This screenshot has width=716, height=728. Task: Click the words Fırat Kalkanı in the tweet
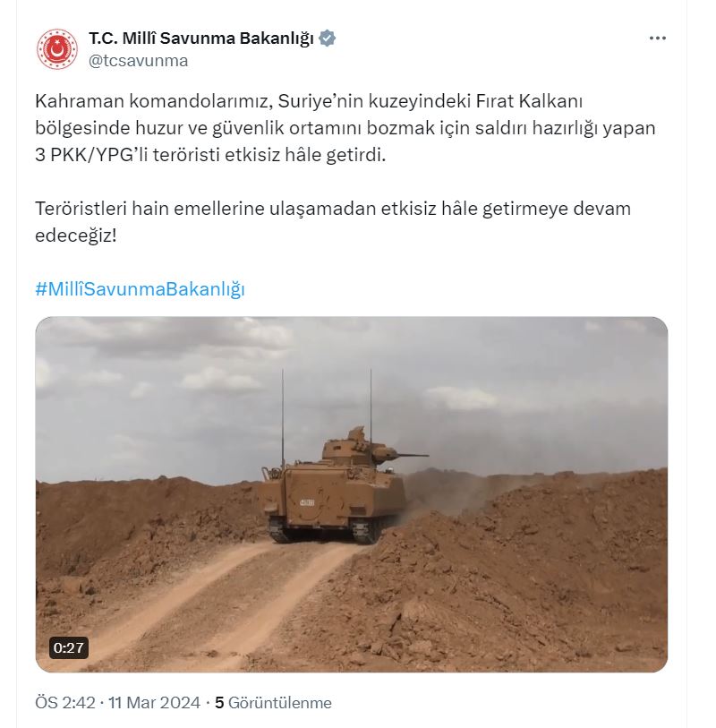pos(530,101)
